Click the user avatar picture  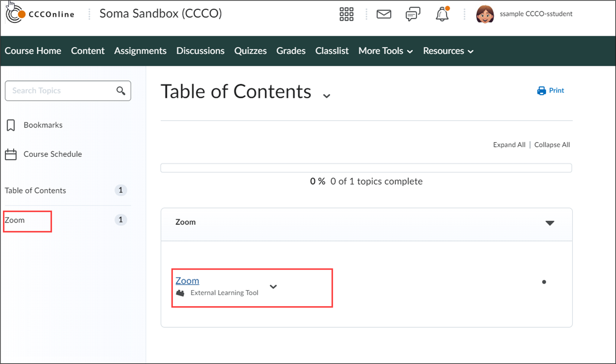coord(485,14)
